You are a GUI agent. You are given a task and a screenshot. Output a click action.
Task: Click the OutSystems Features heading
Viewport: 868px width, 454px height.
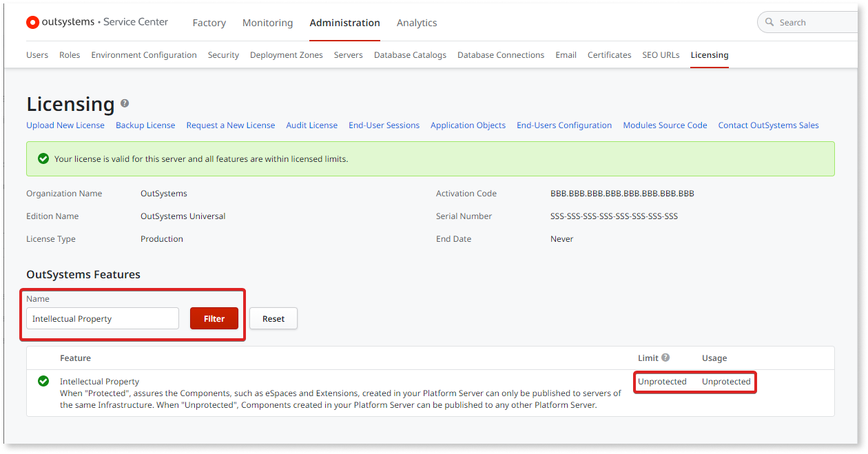[x=83, y=274]
